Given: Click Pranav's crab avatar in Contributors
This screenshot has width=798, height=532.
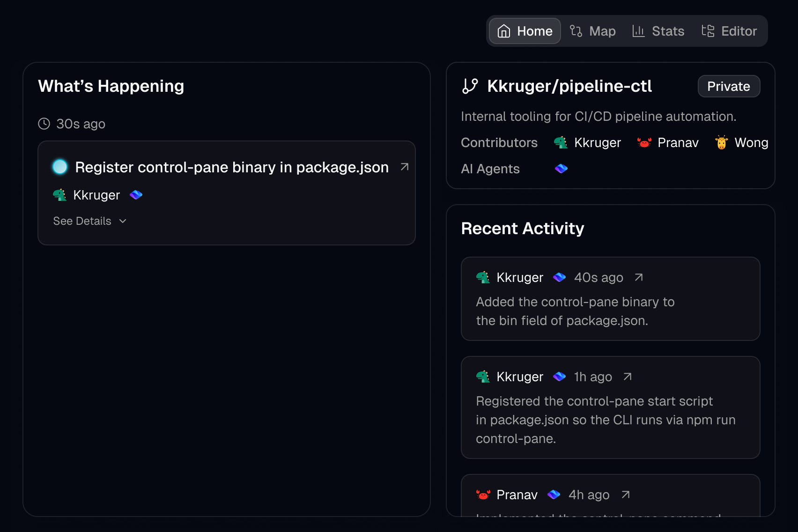Looking at the screenshot, I should pos(644,142).
